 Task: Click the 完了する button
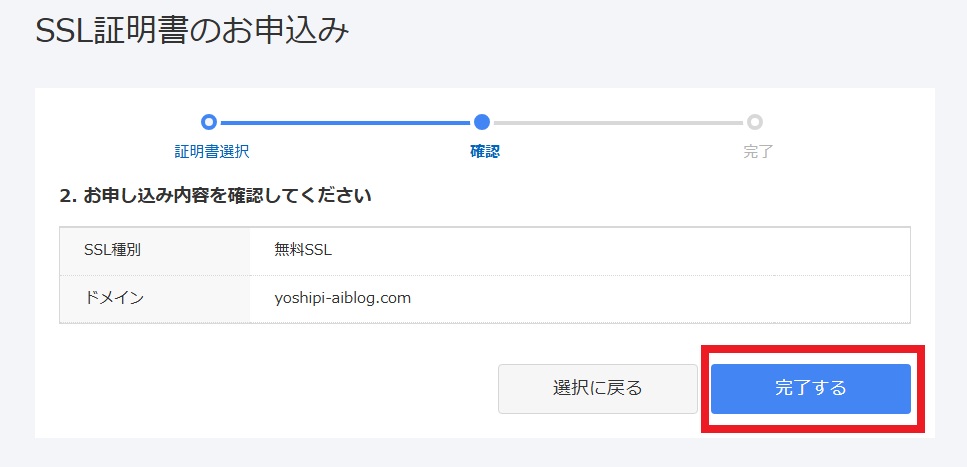coord(810,389)
